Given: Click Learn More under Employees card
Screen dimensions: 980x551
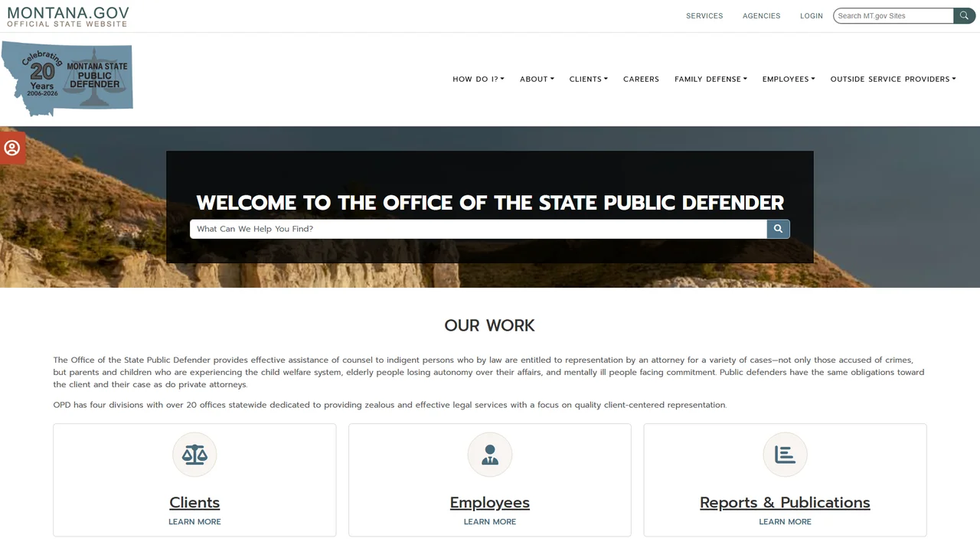Looking at the screenshot, I should (x=490, y=522).
